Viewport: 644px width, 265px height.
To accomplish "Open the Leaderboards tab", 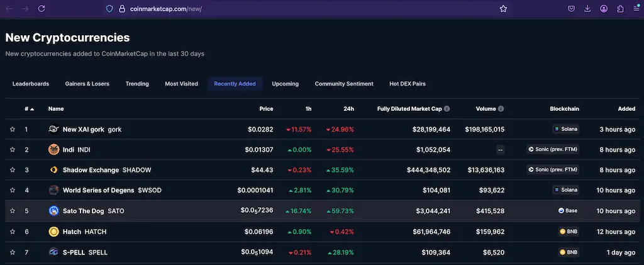I will tap(31, 84).
